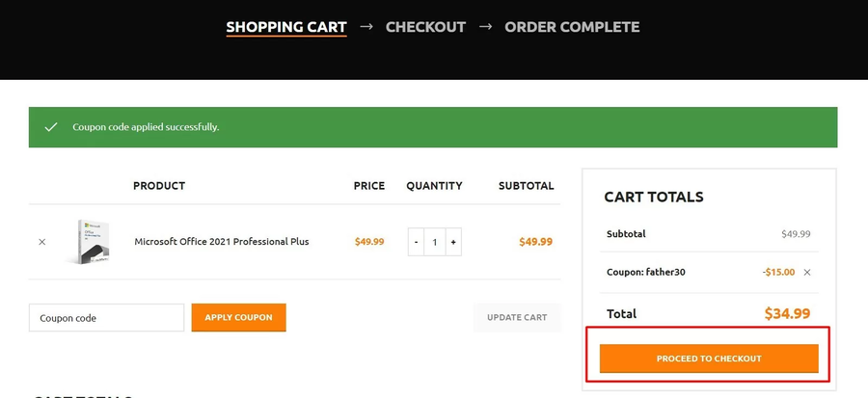Click the coupon applied successfully banner
The height and width of the screenshot is (398, 868).
pyautogui.click(x=433, y=127)
